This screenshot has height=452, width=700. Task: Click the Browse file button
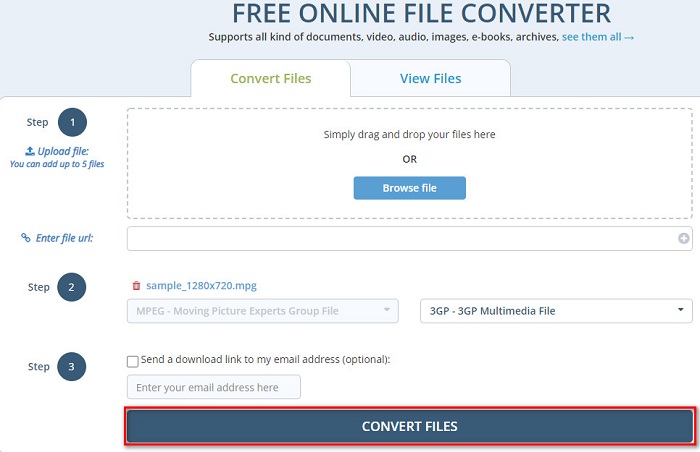tap(409, 188)
